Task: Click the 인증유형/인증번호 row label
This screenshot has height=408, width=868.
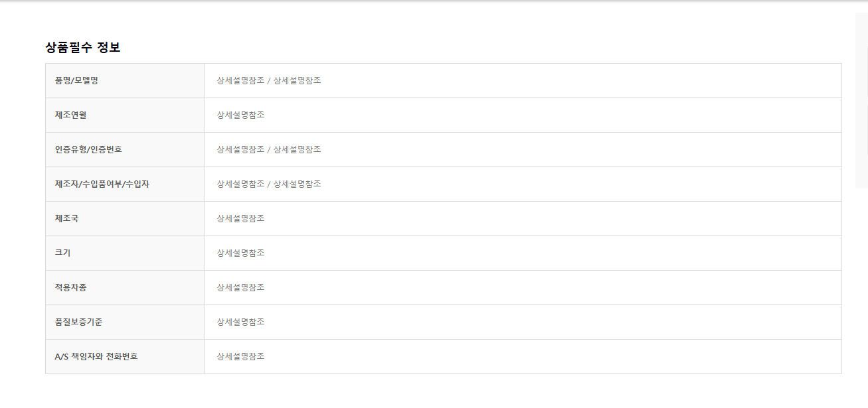Action: pos(88,150)
